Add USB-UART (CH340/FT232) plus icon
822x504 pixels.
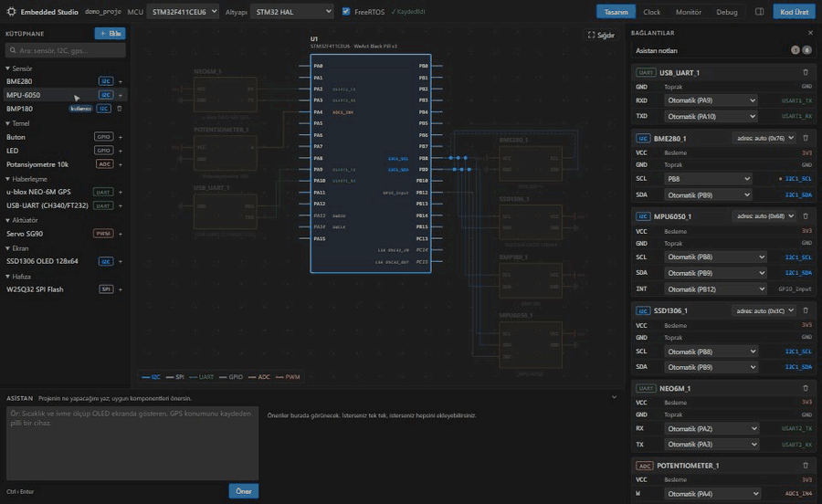pyautogui.click(x=121, y=206)
